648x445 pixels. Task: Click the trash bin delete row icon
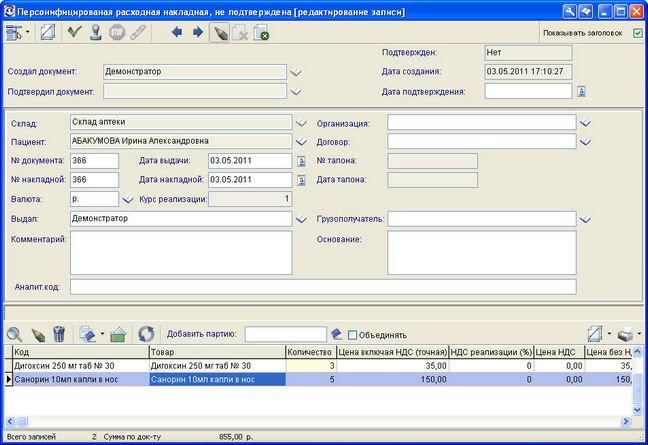59,334
